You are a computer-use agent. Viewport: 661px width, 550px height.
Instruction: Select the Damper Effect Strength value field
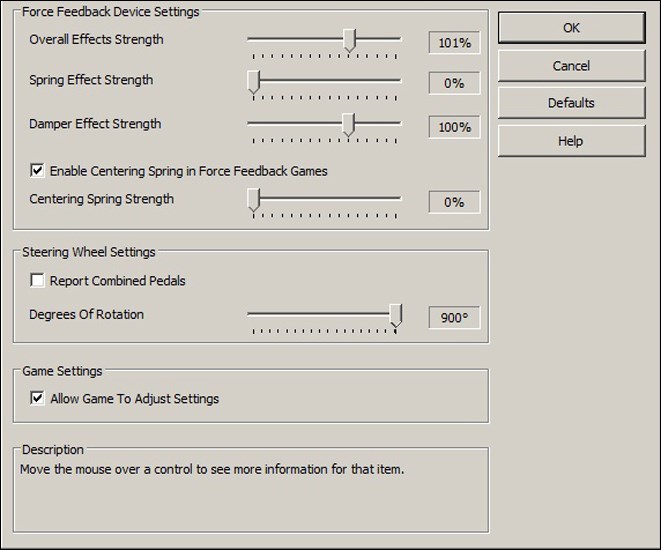tap(454, 128)
